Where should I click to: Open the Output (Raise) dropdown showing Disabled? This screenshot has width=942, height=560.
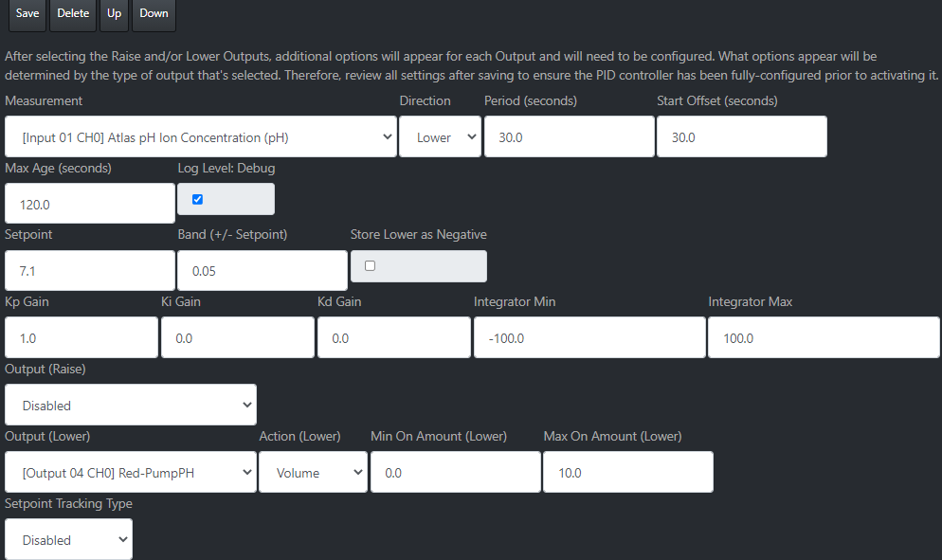[130, 405]
